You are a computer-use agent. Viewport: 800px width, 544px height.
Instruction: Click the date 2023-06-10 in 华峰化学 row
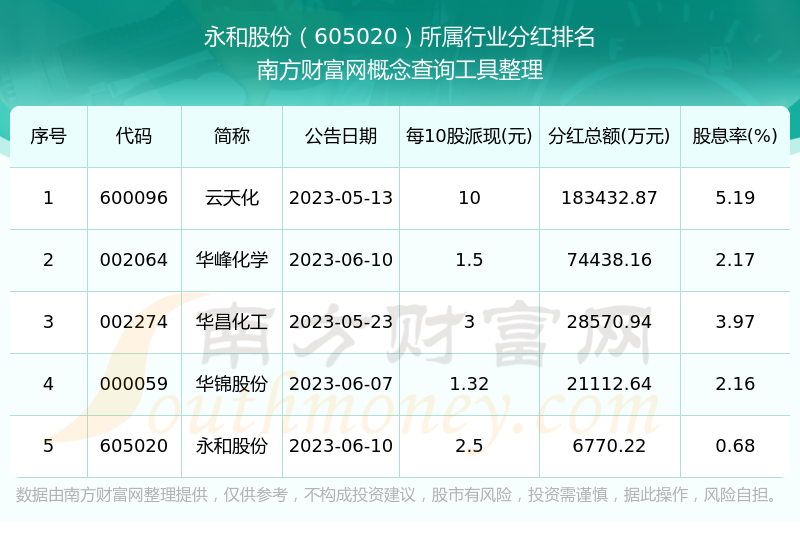[341, 260]
